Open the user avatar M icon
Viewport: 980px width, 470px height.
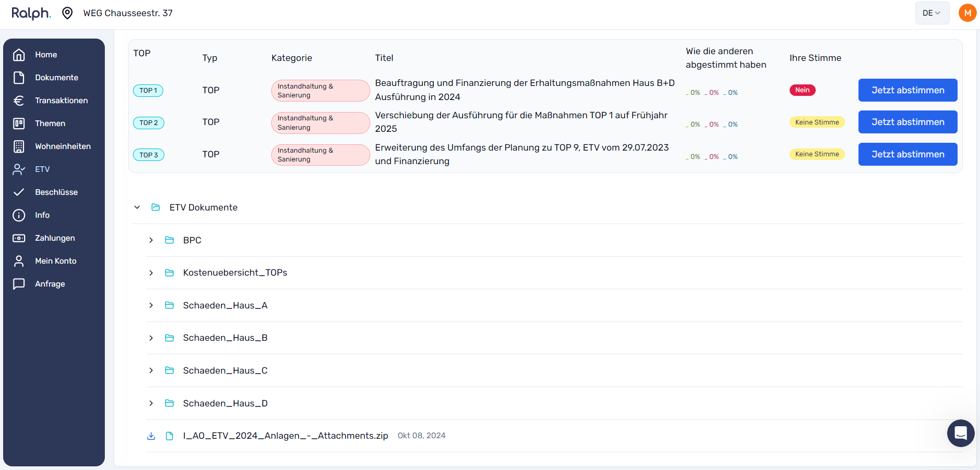click(967, 13)
